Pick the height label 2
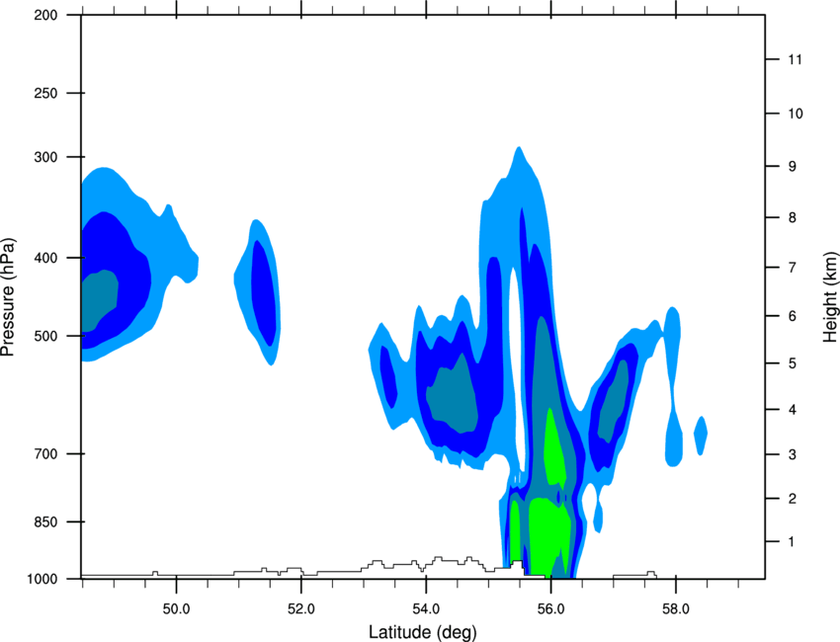This screenshot has width=840, height=642. tap(793, 499)
